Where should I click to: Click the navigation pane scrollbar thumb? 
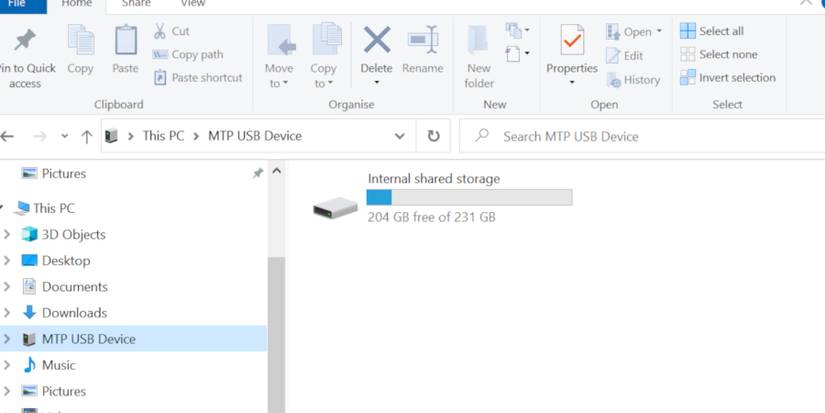point(276,335)
